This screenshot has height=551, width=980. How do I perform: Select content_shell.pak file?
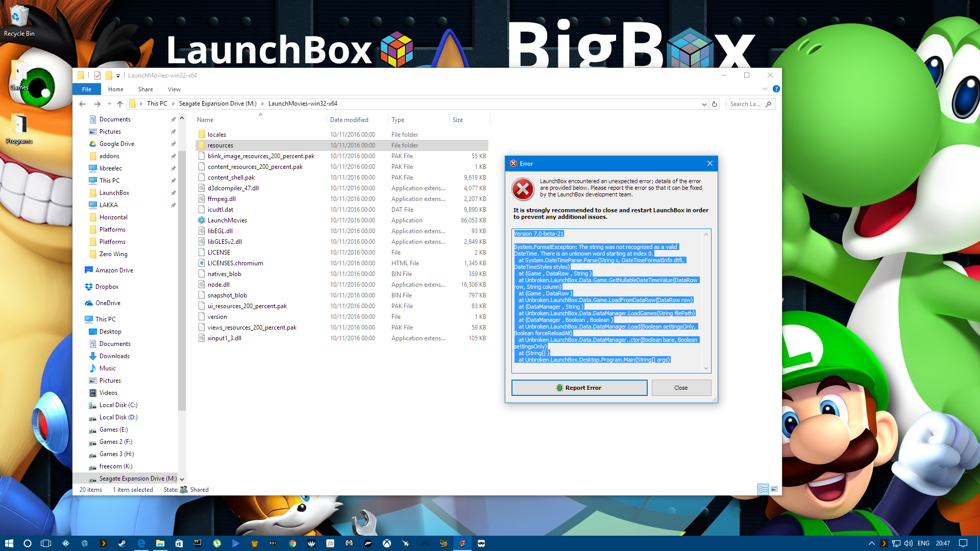click(x=231, y=178)
